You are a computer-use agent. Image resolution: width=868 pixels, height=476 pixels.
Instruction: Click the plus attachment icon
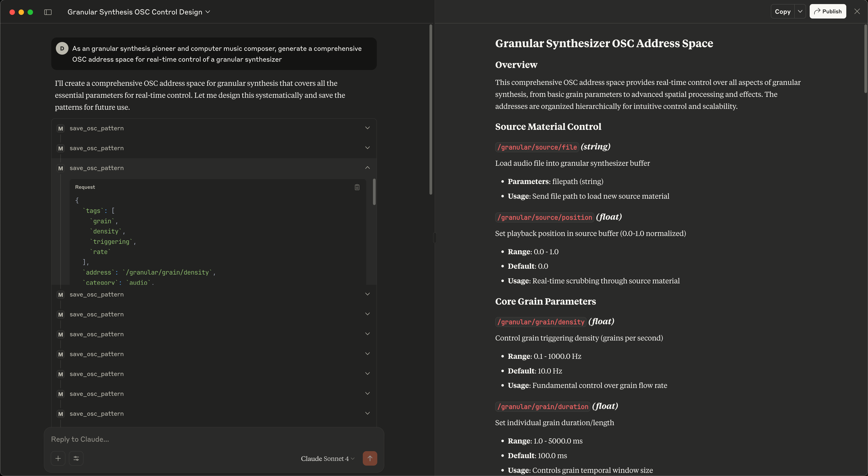[58, 458]
